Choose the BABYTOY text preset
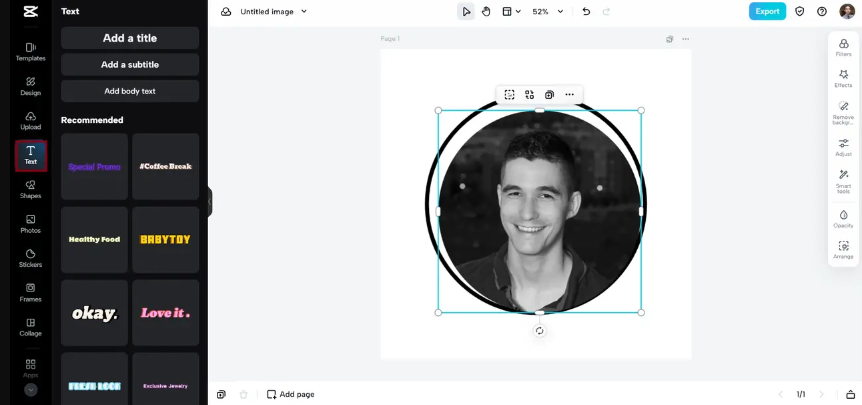The image size is (862, 405). pyautogui.click(x=165, y=240)
